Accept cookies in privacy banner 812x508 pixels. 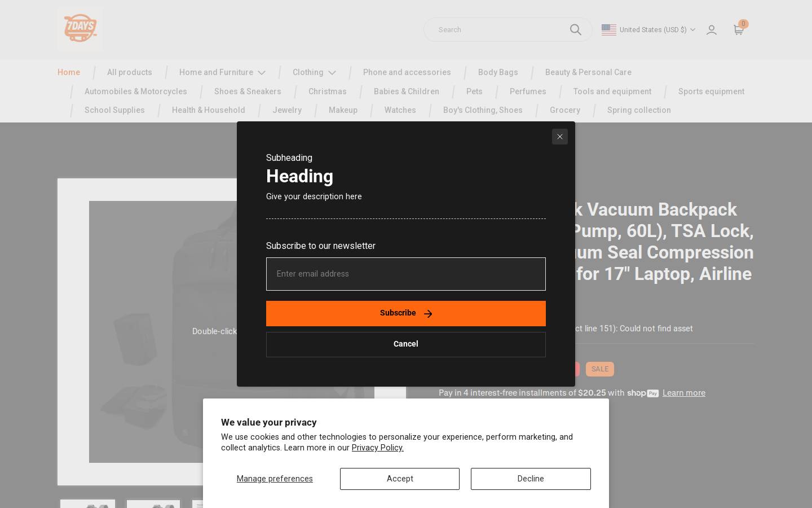pos(400,479)
